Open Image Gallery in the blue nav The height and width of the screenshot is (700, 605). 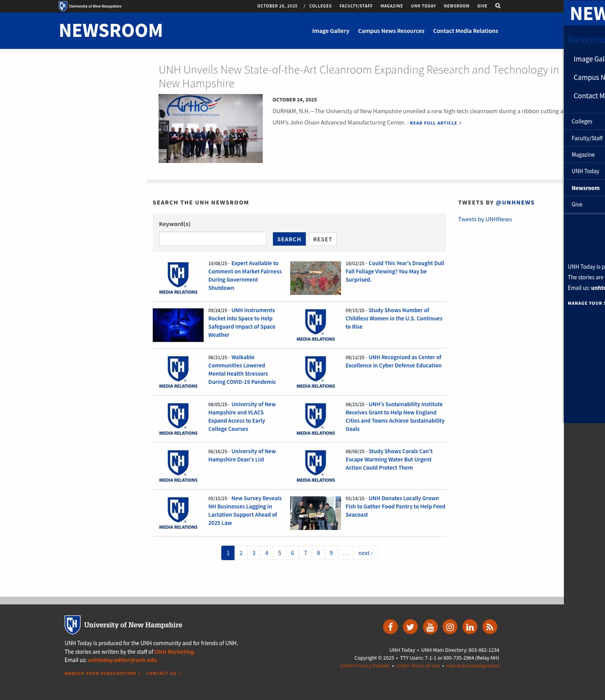330,31
